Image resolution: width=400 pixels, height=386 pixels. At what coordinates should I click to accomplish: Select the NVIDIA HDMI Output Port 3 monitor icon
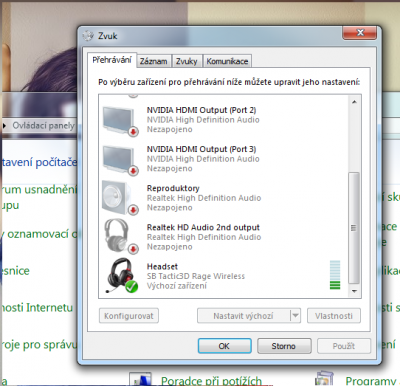(x=119, y=160)
